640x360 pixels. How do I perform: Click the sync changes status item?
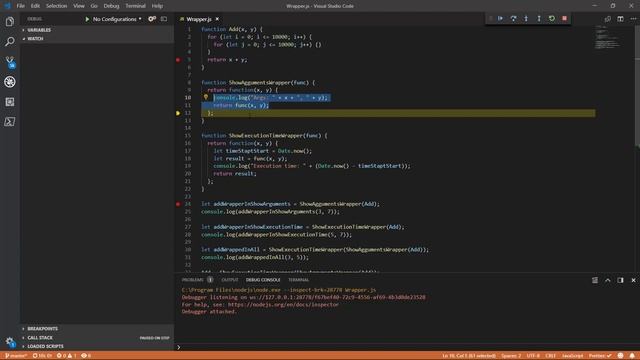click(42, 356)
